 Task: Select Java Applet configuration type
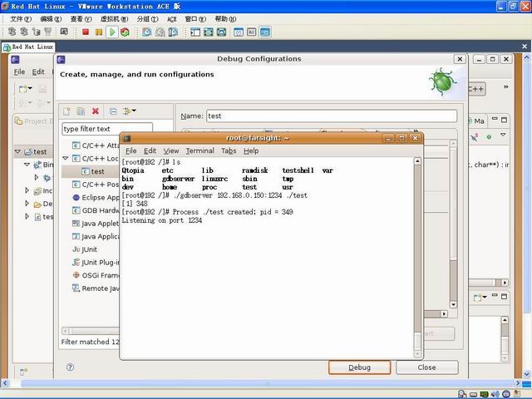tap(96, 224)
